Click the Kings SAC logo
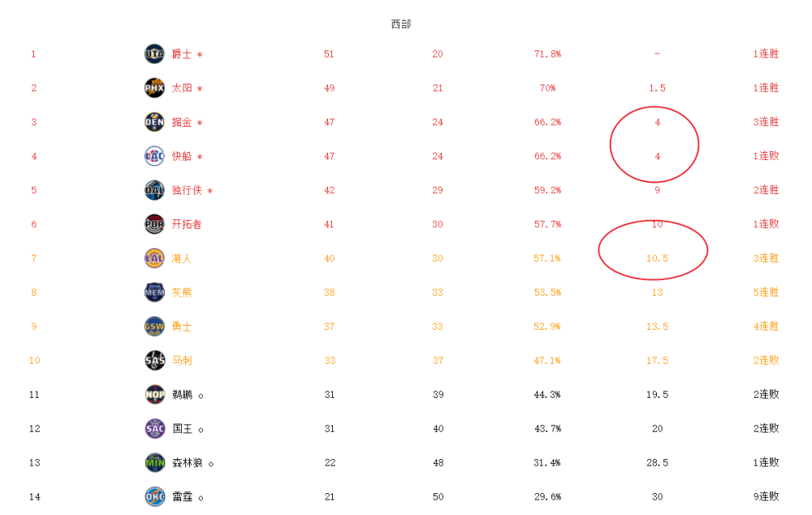The height and width of the screenshot is (515, 812). (154, 428)
